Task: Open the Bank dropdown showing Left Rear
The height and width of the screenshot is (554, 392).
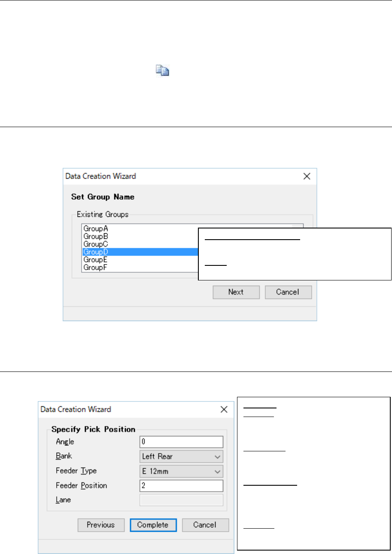Action: tap(181, 457)
